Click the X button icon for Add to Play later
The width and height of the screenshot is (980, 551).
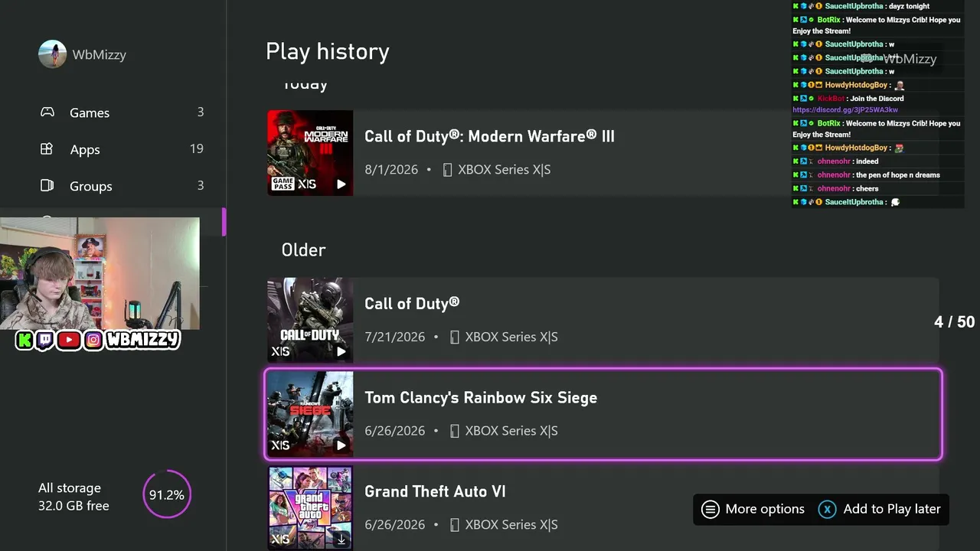(x=827, y=509)
